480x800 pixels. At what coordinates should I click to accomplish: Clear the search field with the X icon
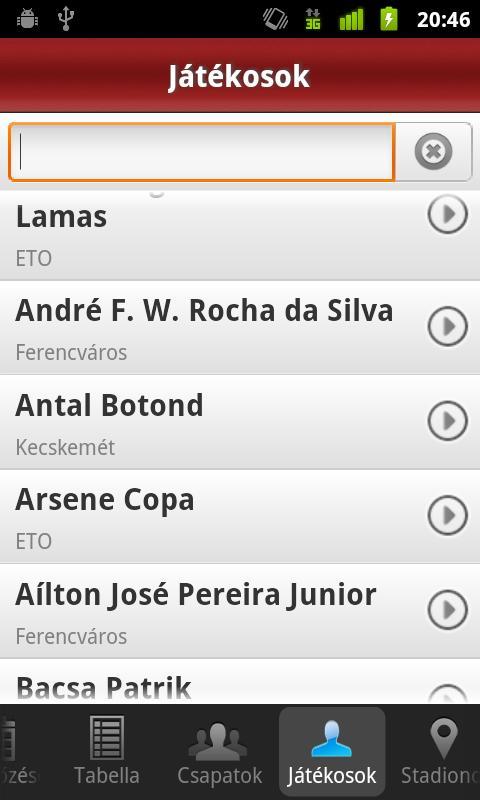[434, 152]
